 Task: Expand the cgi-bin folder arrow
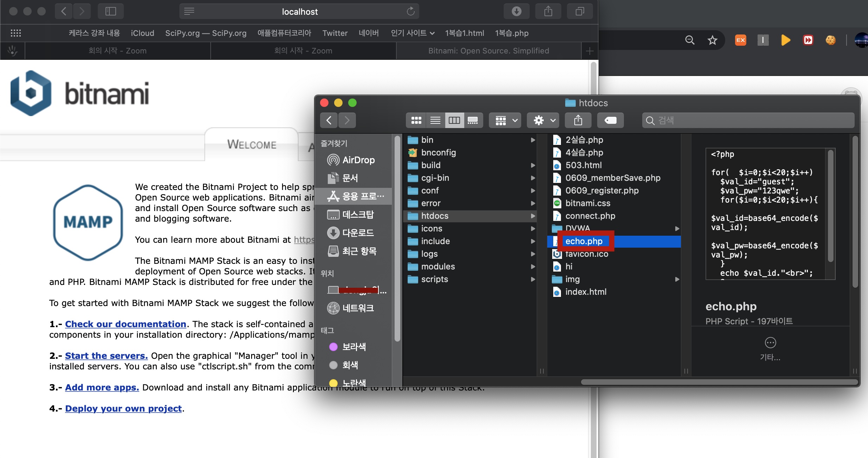point(533,178)
